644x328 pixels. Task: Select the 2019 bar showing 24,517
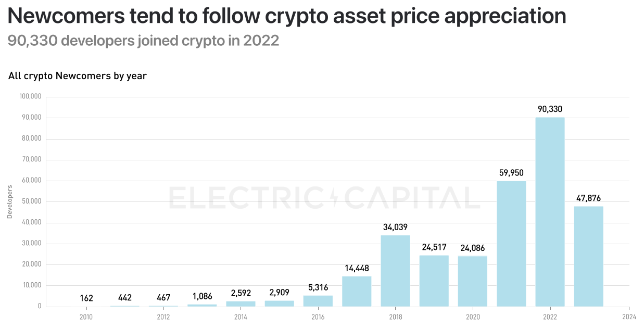[x=434, y=281]
